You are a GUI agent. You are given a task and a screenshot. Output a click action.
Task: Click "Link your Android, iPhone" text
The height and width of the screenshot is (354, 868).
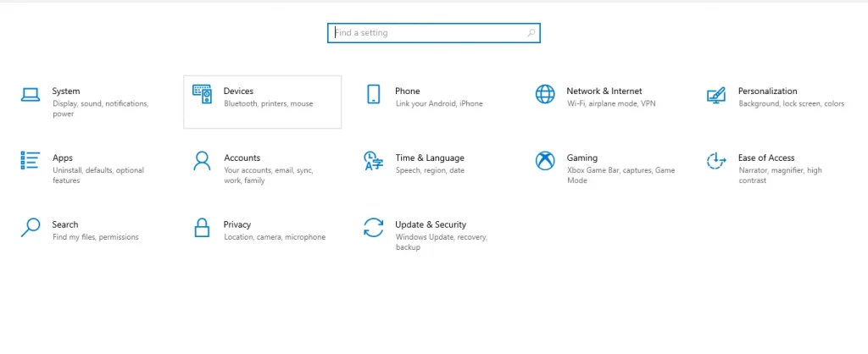point(439,104)
